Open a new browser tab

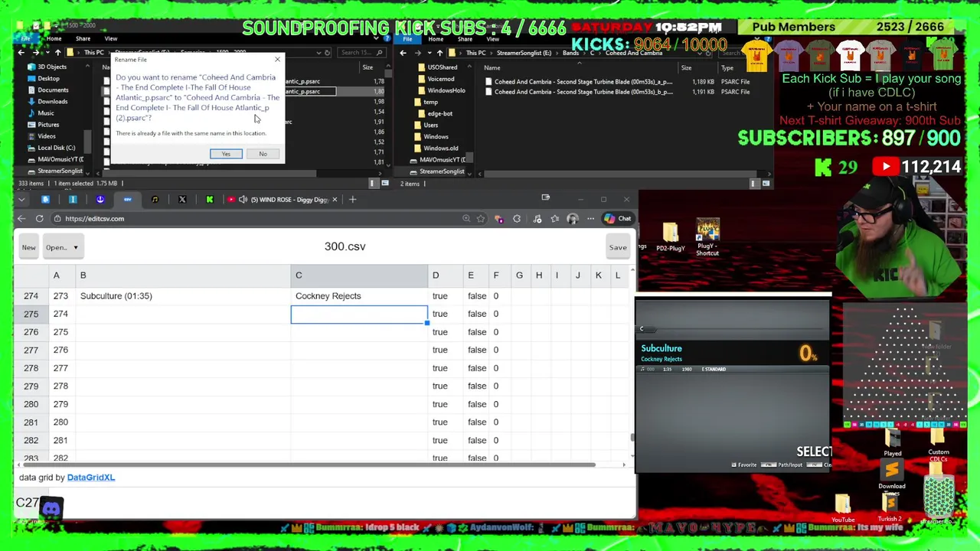(x=352, y=200)
